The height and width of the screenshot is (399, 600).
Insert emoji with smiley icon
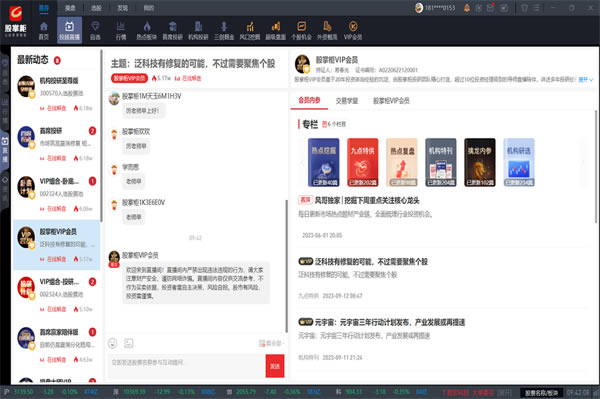pyautogui.click(x=112, y=343)
